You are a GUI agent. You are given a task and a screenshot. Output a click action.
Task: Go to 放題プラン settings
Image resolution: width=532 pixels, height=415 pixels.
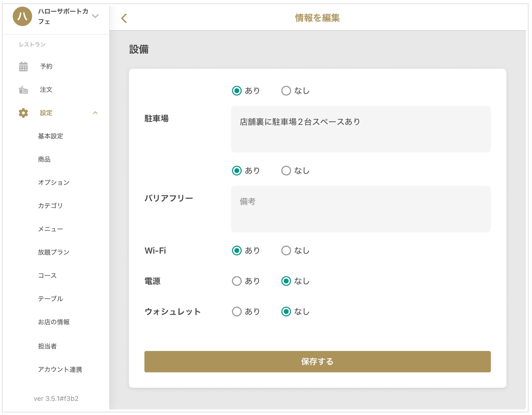point(54,252)
